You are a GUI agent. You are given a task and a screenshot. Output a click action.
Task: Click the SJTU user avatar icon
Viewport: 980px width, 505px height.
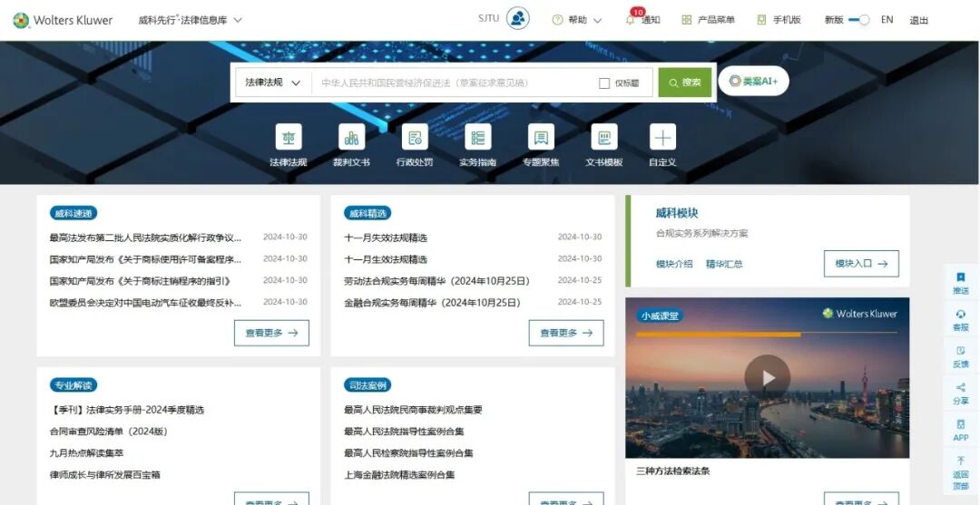517,19
